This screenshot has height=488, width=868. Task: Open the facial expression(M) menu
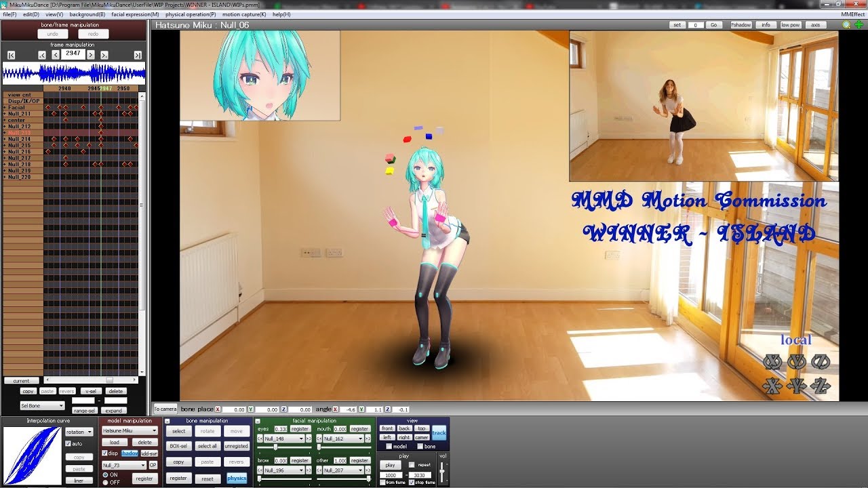135,14
